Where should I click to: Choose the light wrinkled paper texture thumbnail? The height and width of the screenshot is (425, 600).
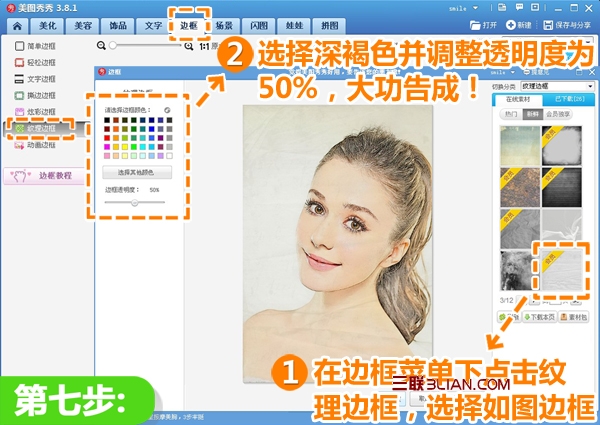(x=562, y=271)
